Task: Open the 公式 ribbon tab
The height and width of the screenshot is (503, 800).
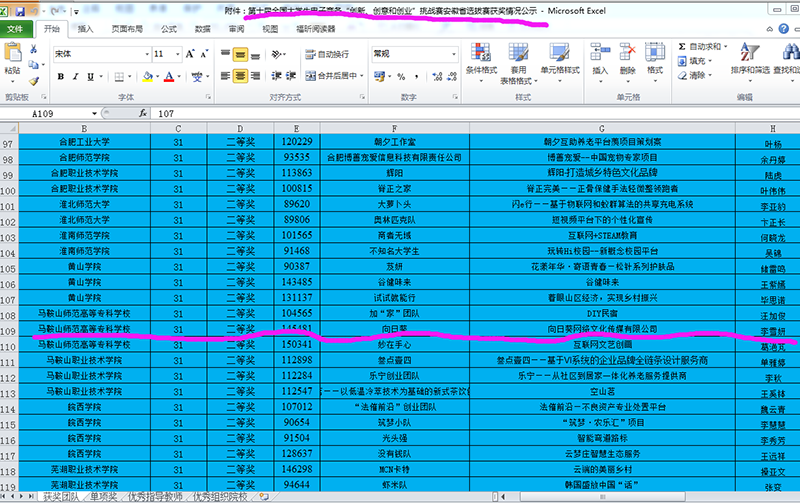Action: 169,30
